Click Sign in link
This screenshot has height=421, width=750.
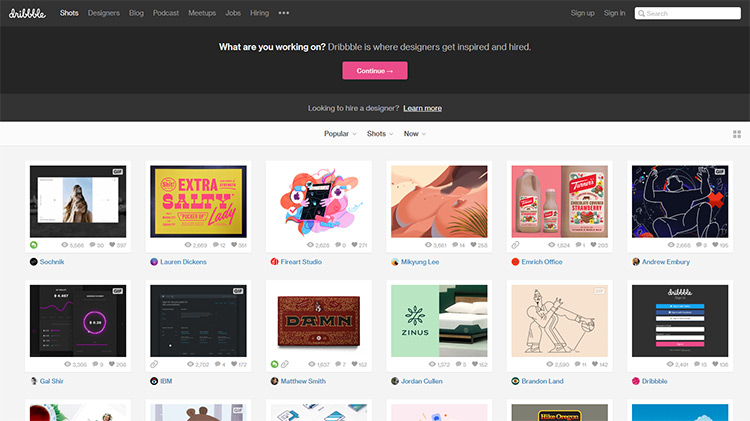[x=615, y=13]
